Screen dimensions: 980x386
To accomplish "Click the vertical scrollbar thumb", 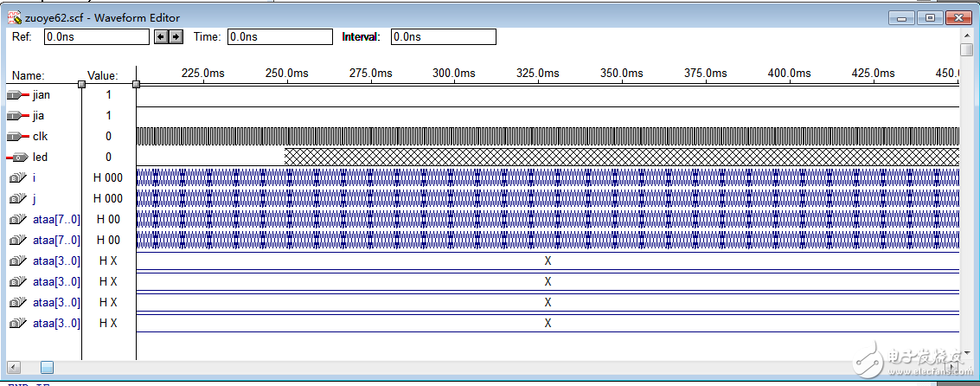I will point(967,49).
